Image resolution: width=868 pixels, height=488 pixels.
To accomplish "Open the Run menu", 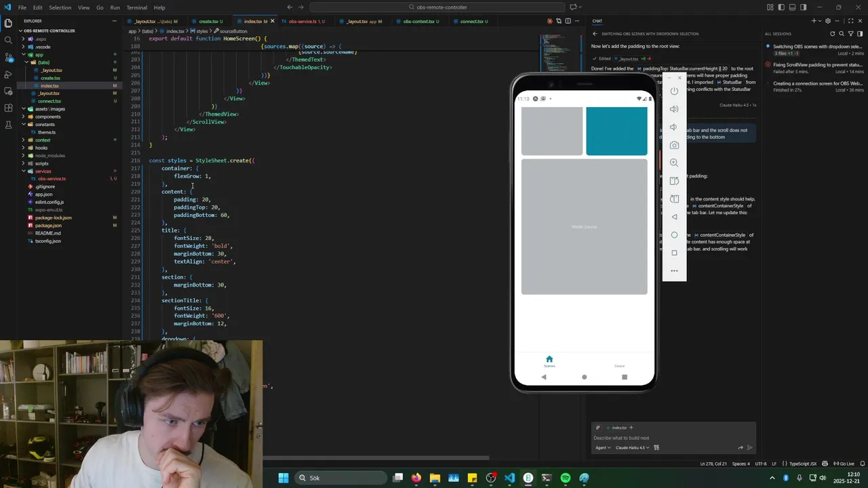I will (115, 7).
